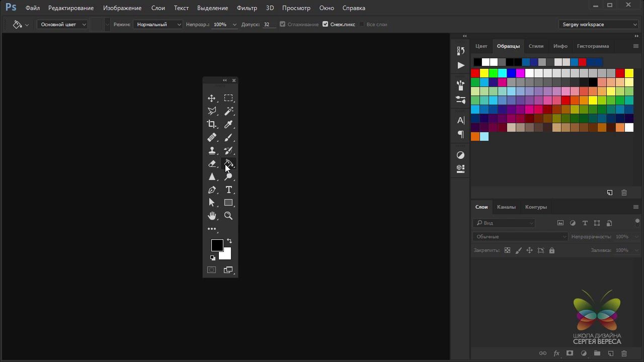The height and width of the screenshot is (362, 644).
Task: Open the Режим blend mode dropdown
Action: click(158, 24)
